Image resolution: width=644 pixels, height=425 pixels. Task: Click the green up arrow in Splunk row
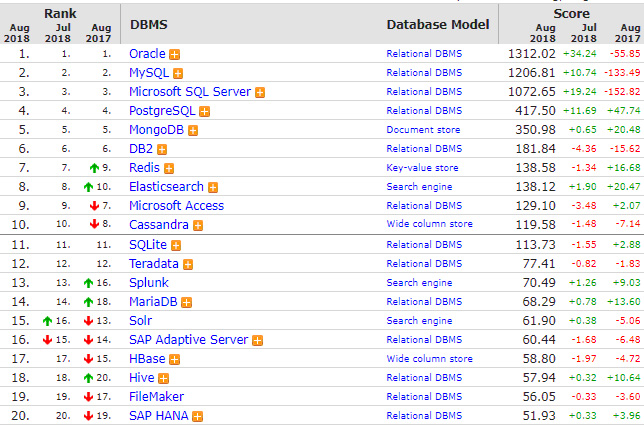tap(88, 283)
